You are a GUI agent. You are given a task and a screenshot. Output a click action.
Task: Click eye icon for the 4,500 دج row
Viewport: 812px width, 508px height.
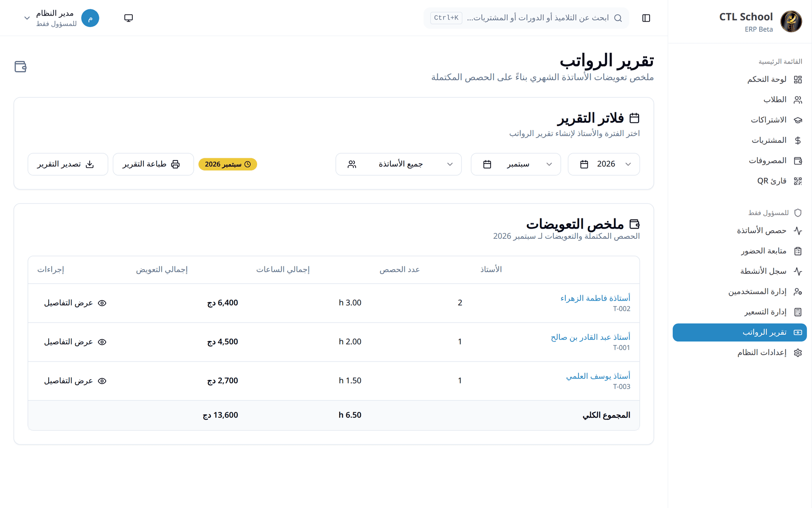click(x=102, y=342)
